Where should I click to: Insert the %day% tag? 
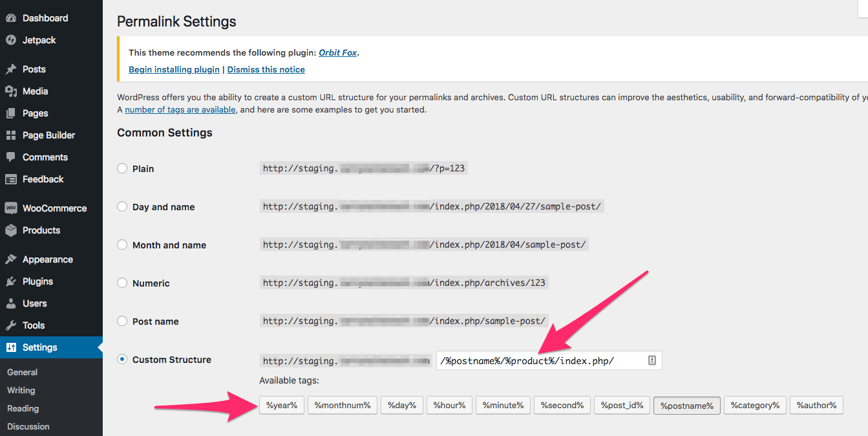402,406
